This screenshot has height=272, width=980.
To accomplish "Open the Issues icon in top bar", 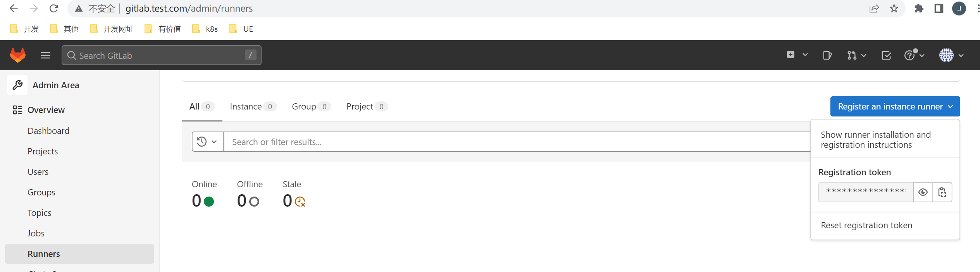I will point(827,55).
